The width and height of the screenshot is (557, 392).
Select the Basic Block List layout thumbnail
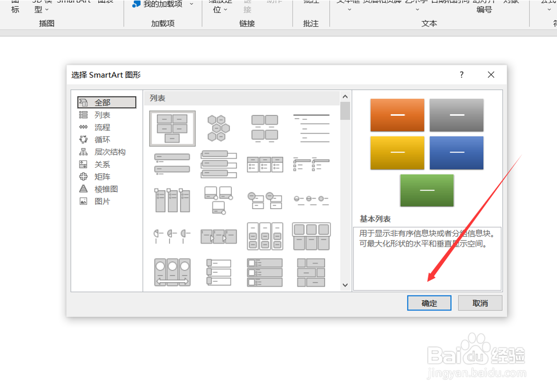[x=173, y=129]
